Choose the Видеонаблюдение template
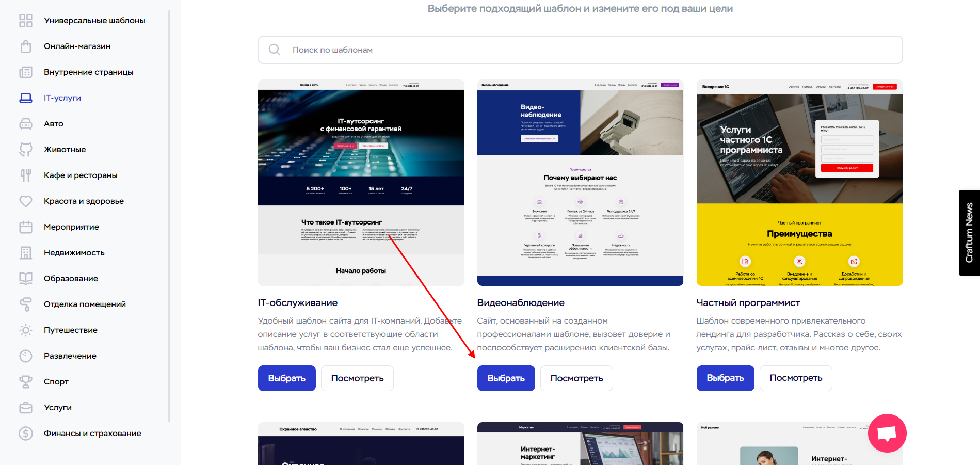This screenshot has width=980, height=465. point(506,378)
